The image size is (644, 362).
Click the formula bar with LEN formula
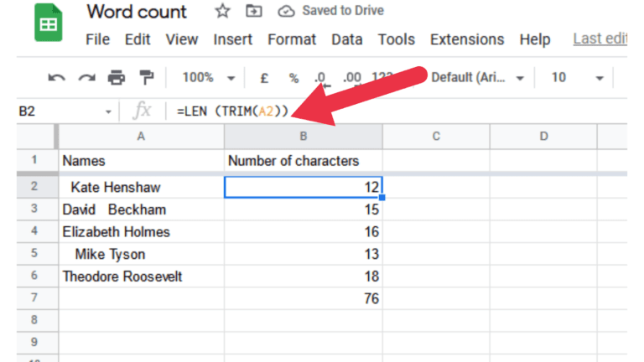click(x=377, y=111)
